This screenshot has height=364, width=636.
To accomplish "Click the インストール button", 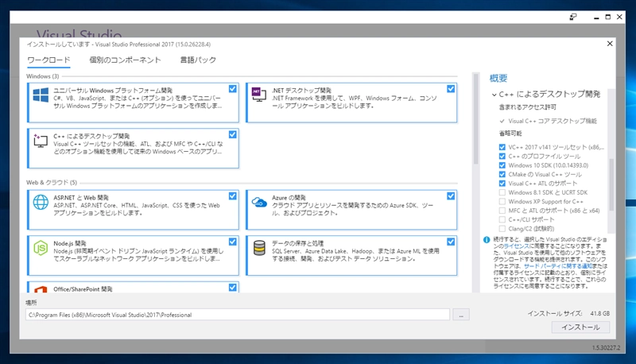I will [580, 327].
